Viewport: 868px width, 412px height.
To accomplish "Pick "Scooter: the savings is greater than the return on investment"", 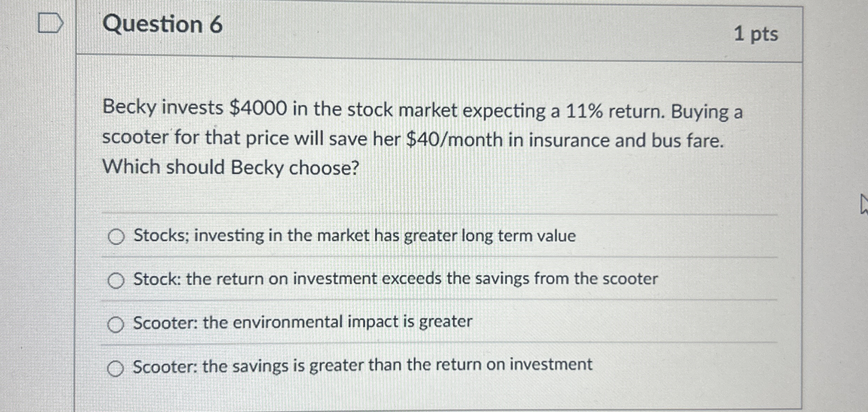I will click(x=117, y=366).
